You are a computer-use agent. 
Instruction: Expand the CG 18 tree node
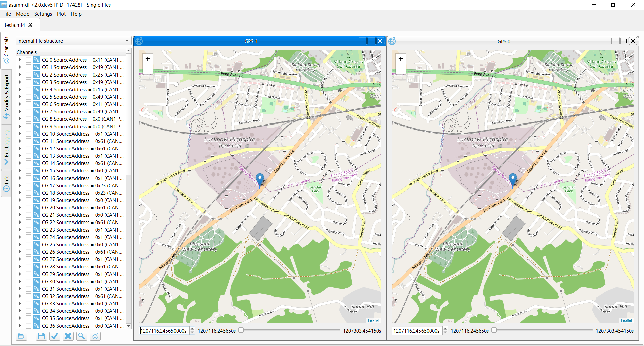[x=20, y=193]
